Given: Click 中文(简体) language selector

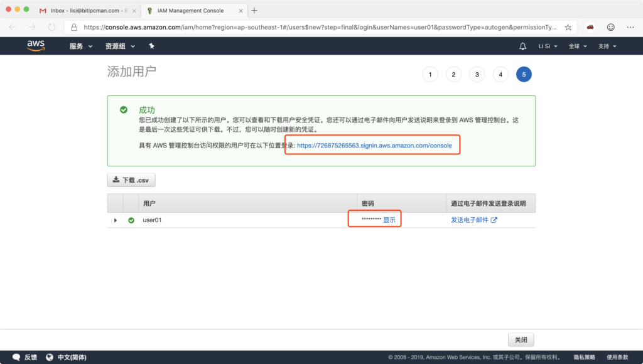Looking at the screenshot, I should click(x=72, y=357).
